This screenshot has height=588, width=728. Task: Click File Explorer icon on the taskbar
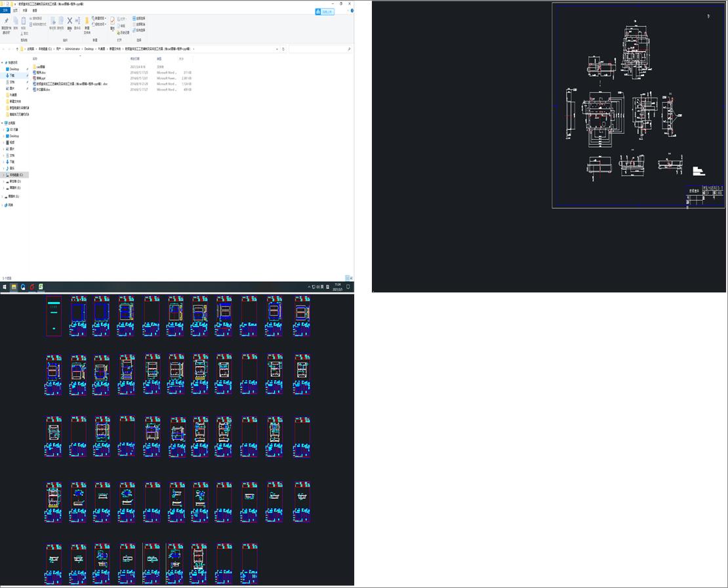14,287
